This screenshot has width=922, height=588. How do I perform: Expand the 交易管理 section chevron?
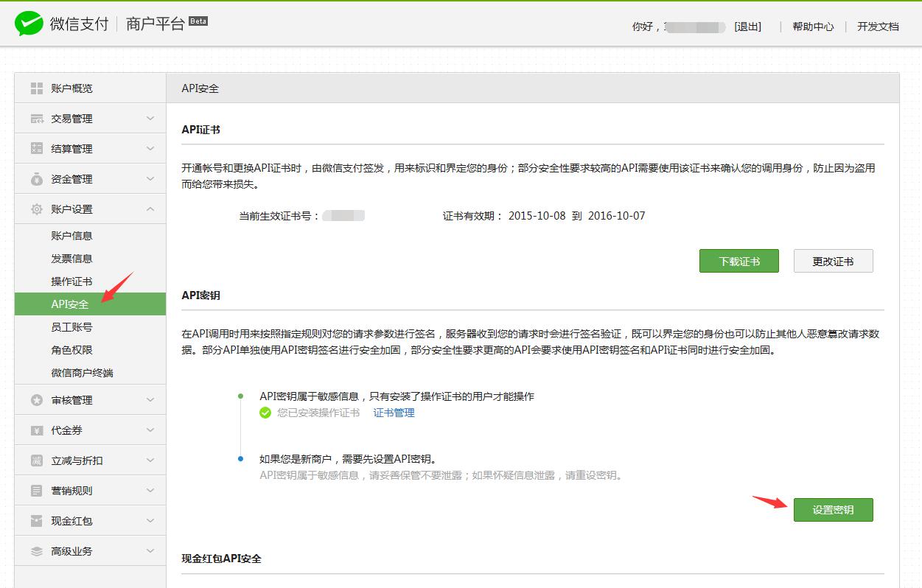[150, 119]
